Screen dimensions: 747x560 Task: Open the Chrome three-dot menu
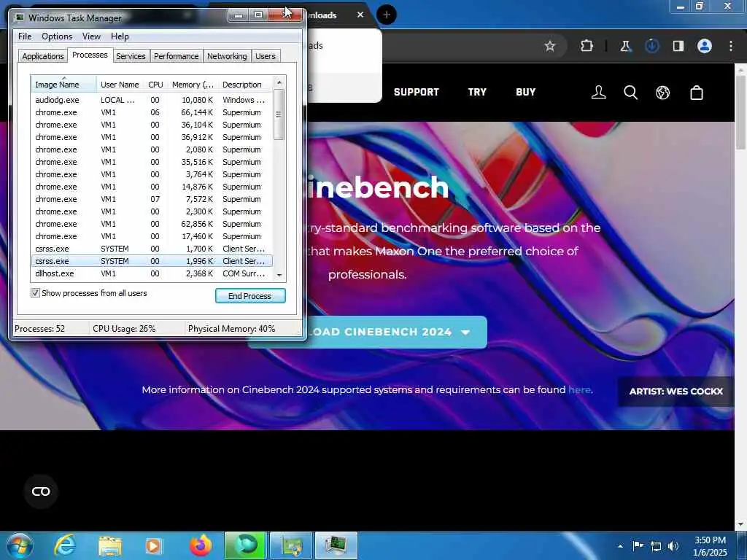[x=731, y=46]
